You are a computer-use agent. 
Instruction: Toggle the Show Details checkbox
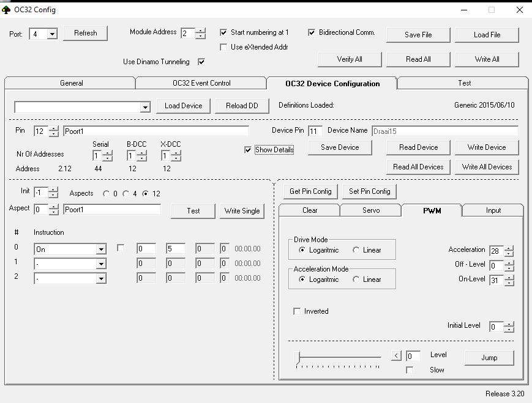tap(248, 150)
